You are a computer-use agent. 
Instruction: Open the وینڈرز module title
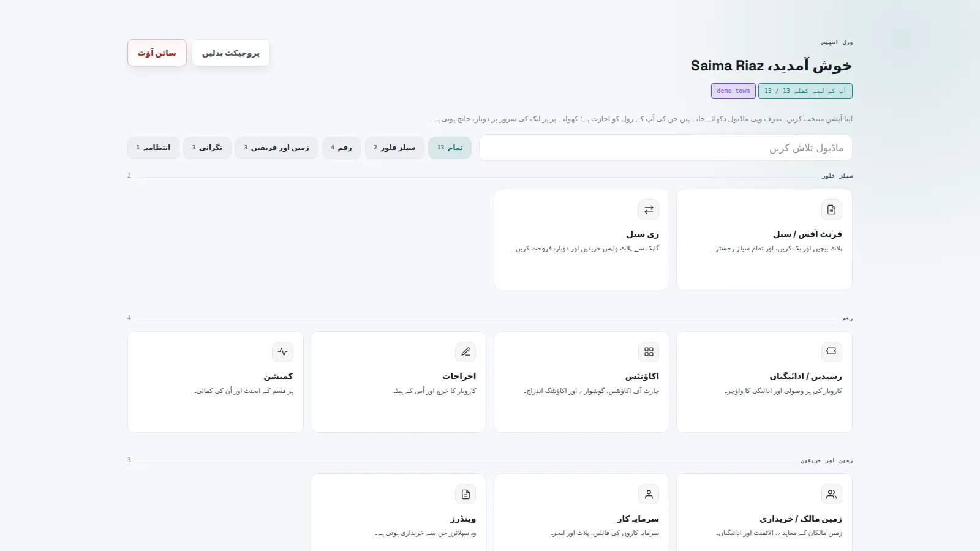463,519
